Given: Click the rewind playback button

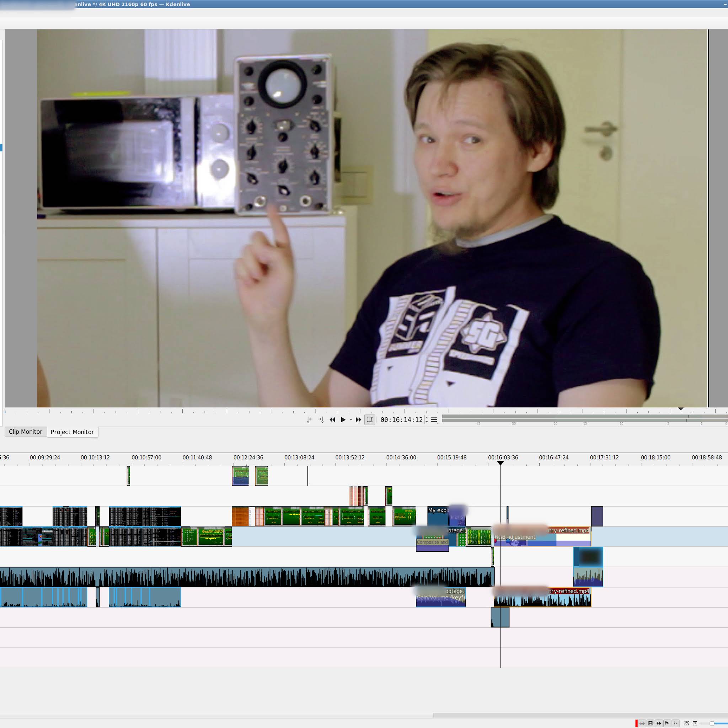Looking at the screenshot, I should (x=332, y=419).
